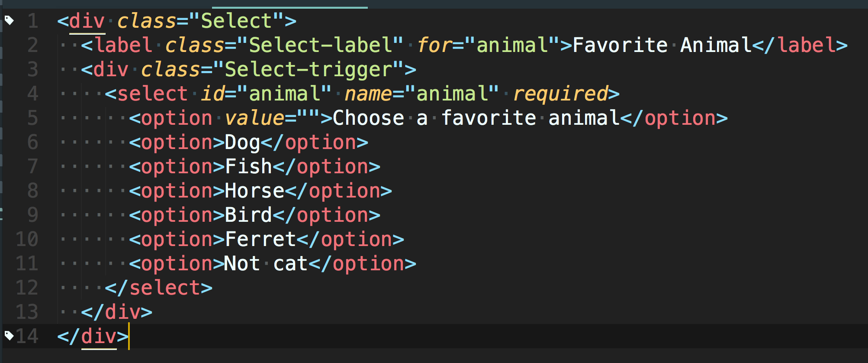Screen dimensions: 868x363
Task: Click the word "required" on the select tag
Action: coord(561,94)
